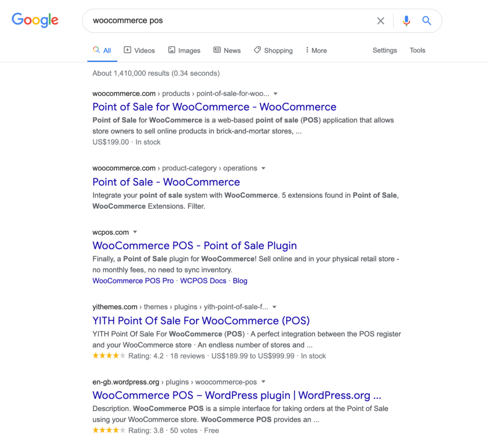Image resolution: width=488 pixels, height=448 pixels.
Task: Click the Google logo
Action: [35, 20]
